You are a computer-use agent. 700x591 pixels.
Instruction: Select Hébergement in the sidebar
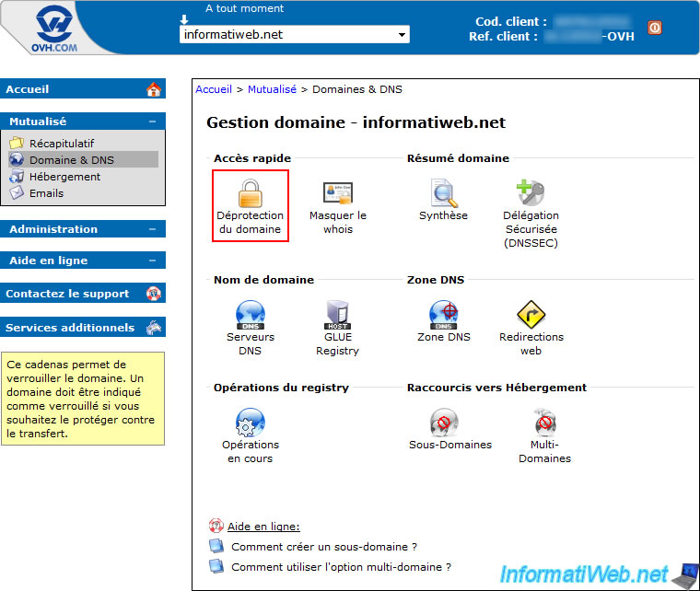click(64, 177)
